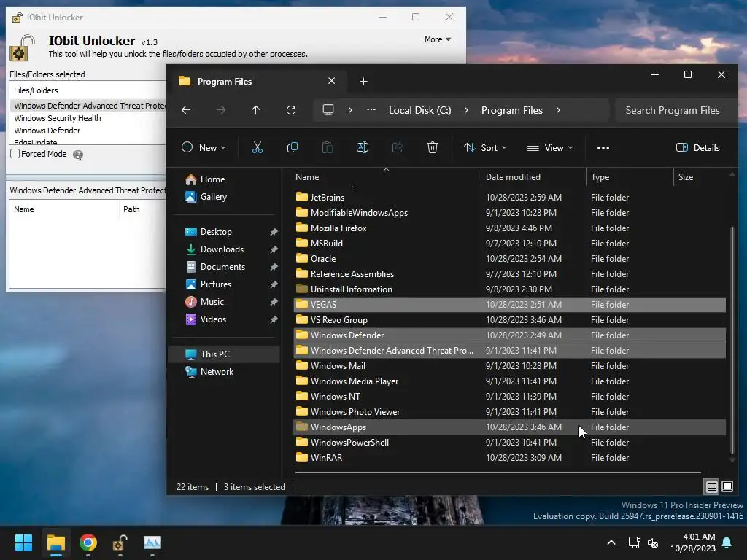Open Downloads in the navigation pane
The image size is (747, 560).
[222, 249]
